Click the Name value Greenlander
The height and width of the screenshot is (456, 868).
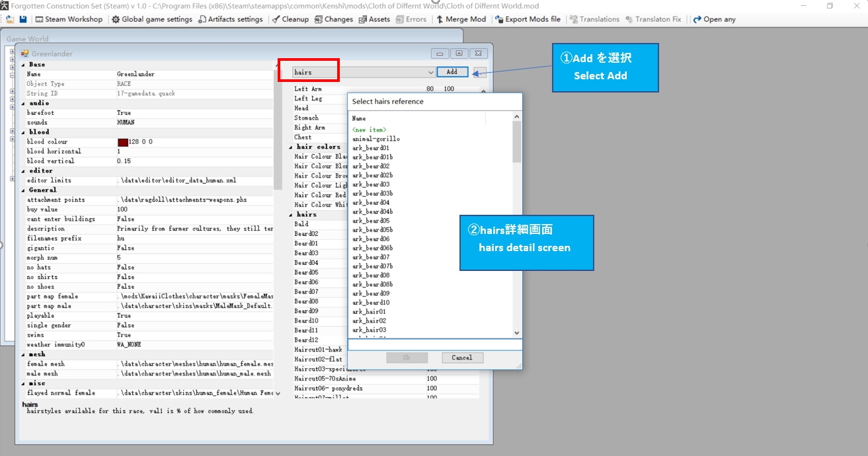(136, 74)
